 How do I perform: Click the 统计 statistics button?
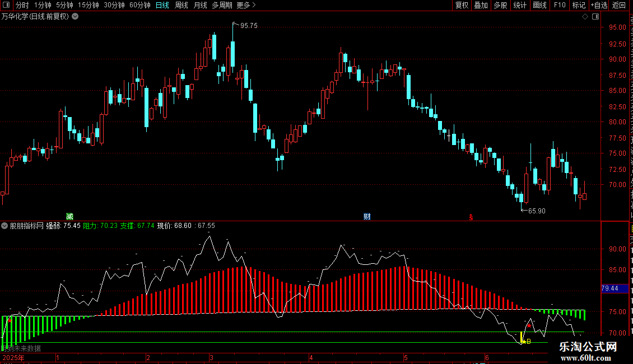click(x=520, y=5)
